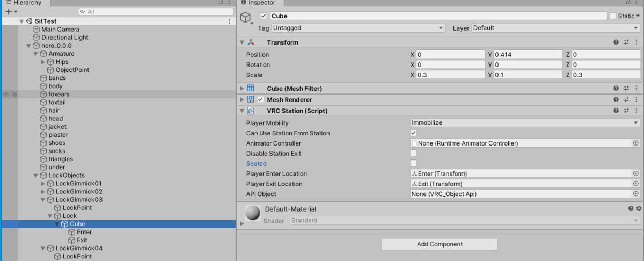644x261 pixels.
Task: Lock the Inspector panel
Action: (x=627, y=3)
